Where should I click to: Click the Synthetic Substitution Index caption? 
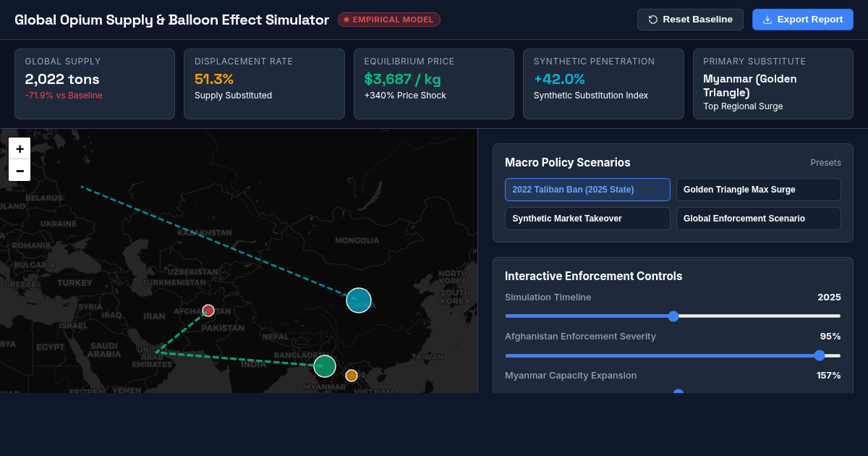pyautogui.click(x=591, y=96)
